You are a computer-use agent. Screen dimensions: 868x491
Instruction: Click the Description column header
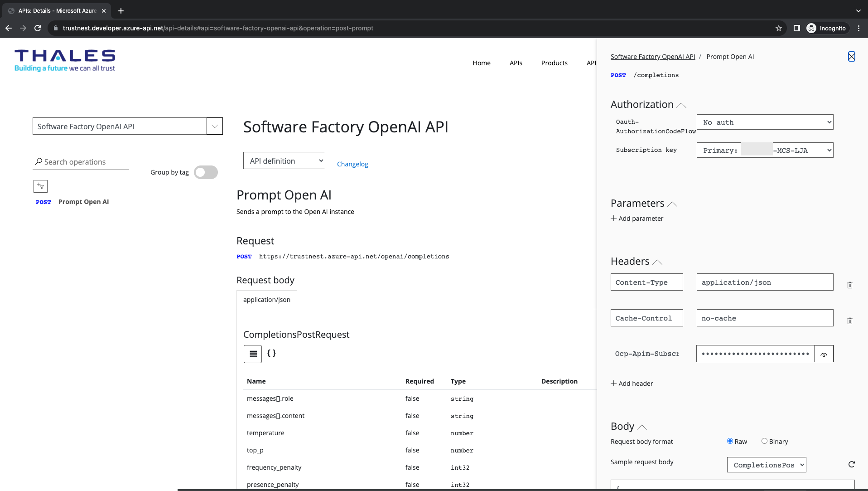click(x=559, y=381)
